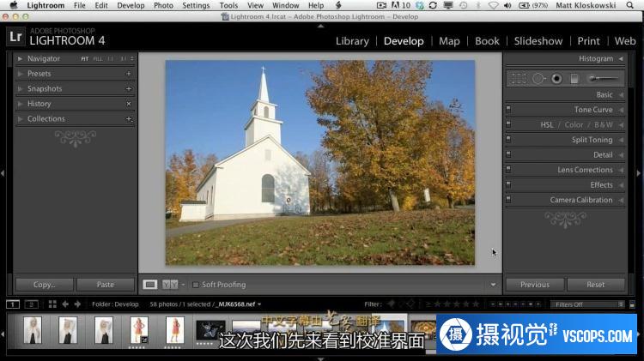Open the Develop menu in menu bar
Image resolution: width=644 pixels, height=361 pixels.
click(x=131, y=5)
